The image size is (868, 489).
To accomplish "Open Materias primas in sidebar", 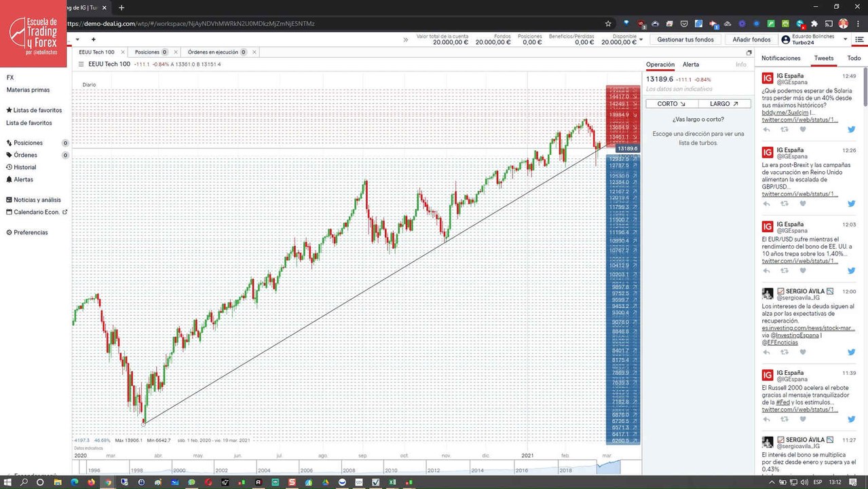I will pos(28,90).
